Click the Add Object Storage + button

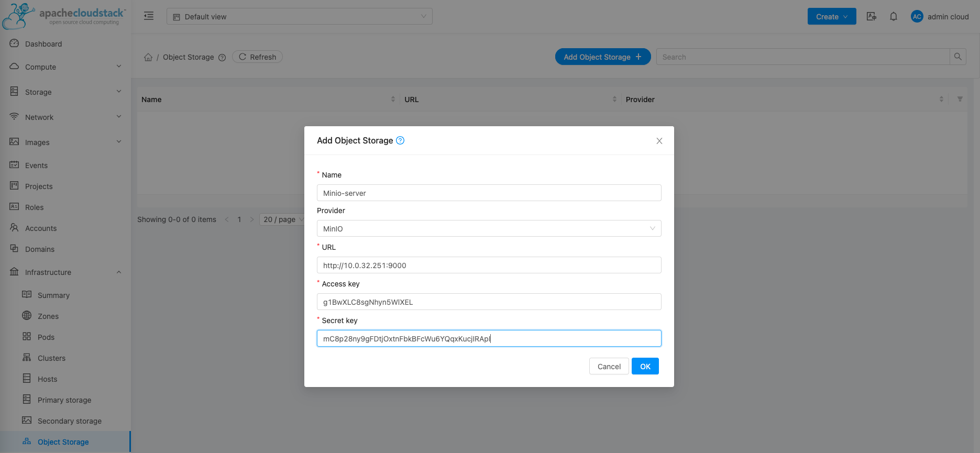[603, 57]
